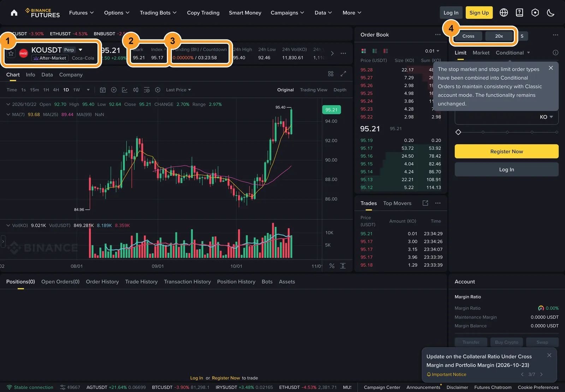The image size is (565, 392).
Task: Toggle dark mode moon icon
Action: pyautogui.click(x=551, y=13)
